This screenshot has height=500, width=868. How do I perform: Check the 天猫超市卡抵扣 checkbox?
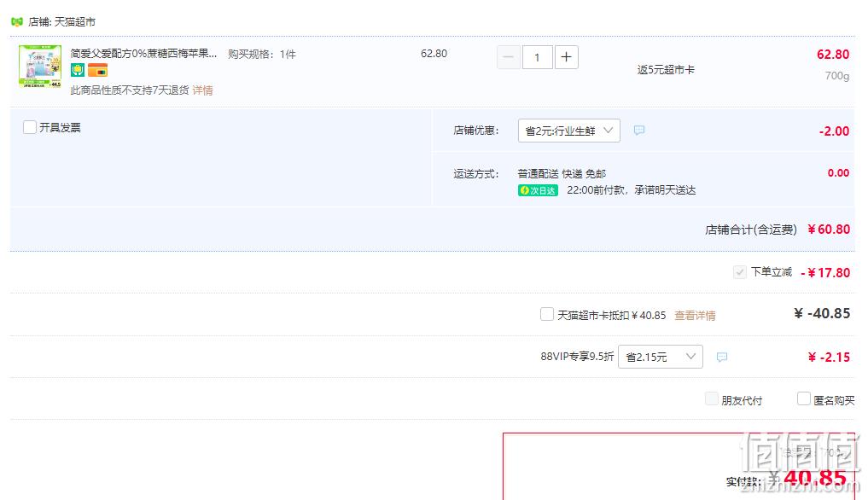point(547,315)
